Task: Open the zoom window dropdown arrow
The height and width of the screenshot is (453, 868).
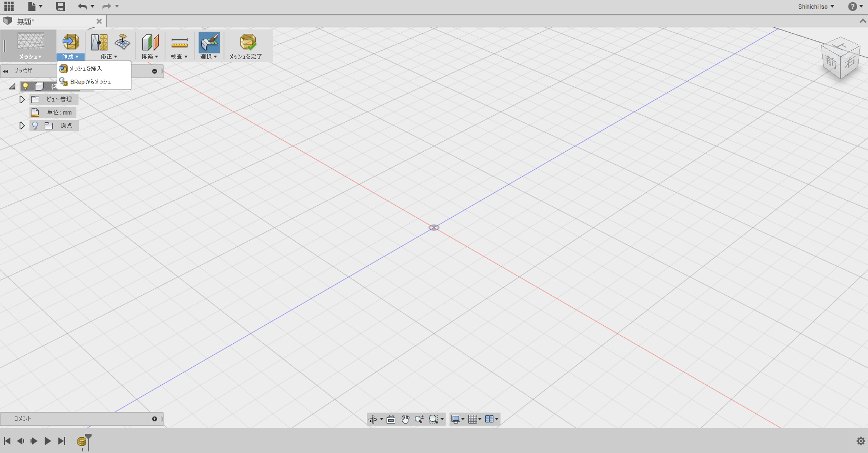Action: pyautogui.click(x=442, y=419)
